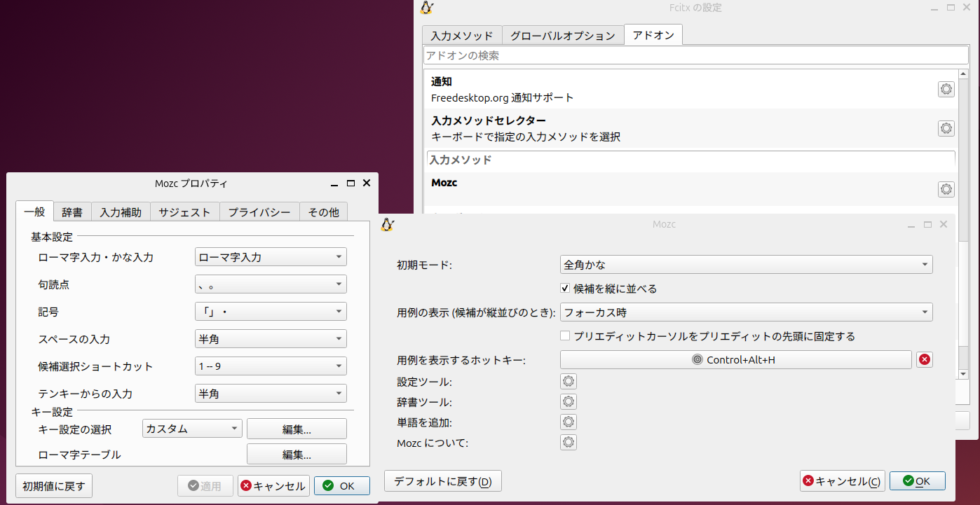Open dictionary tool (辞書ツール) gear button

(569, 402)
